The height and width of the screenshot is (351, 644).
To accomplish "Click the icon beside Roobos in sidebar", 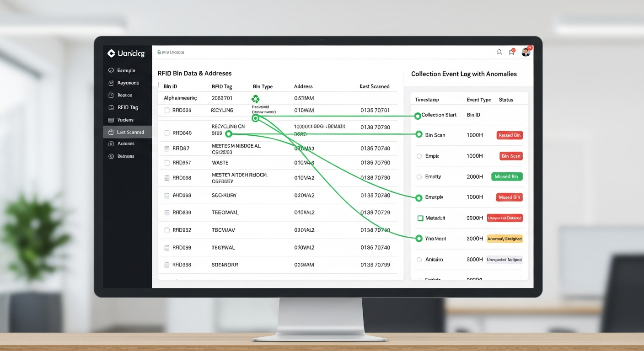I will point(111,96).
